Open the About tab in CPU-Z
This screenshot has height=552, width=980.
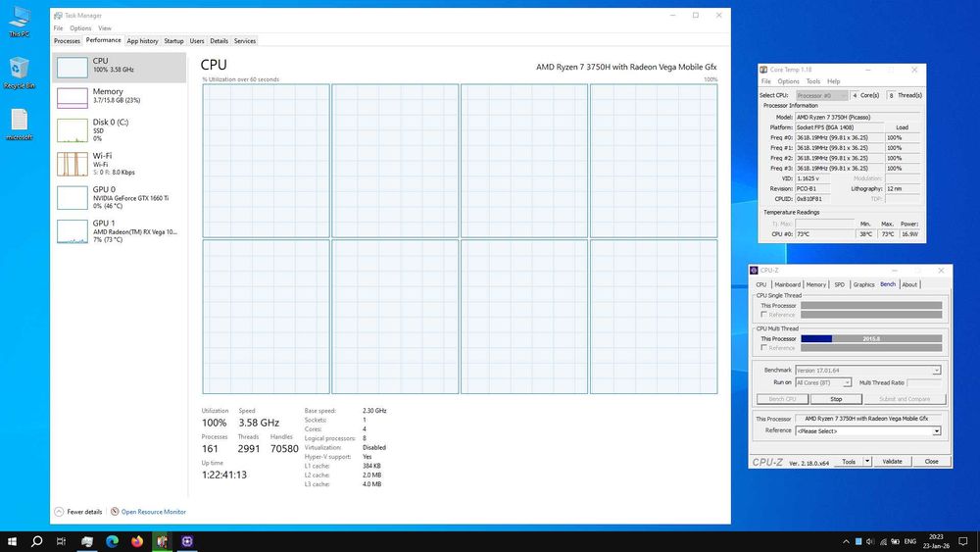point(909,284)
